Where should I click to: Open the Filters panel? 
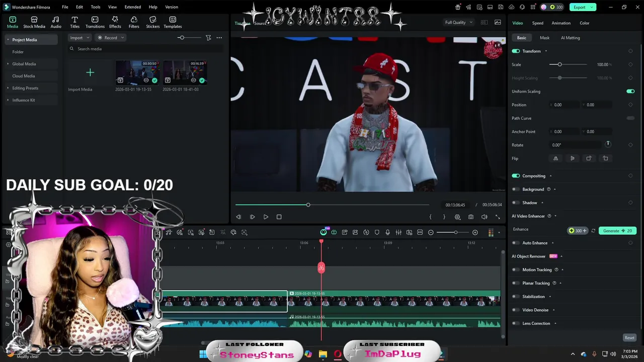pyautogui.click(x=134, y=22)
